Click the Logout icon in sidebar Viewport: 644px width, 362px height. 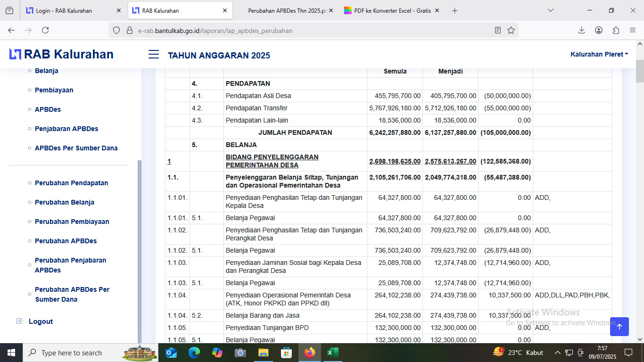19,321
